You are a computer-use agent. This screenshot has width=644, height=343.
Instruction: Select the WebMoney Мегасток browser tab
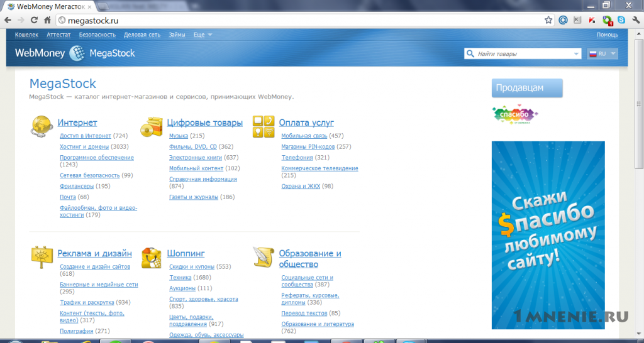click(48, 6)
